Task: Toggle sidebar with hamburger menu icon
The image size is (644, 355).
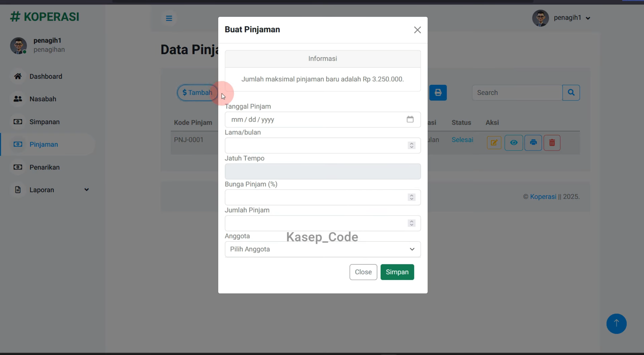Action: pyautogui.click(x=169, y=18)
